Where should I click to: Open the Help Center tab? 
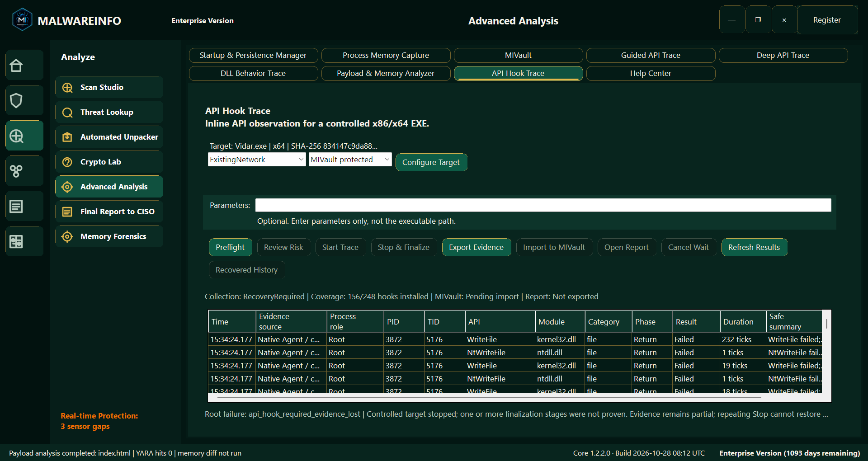(x=651, y=73)
